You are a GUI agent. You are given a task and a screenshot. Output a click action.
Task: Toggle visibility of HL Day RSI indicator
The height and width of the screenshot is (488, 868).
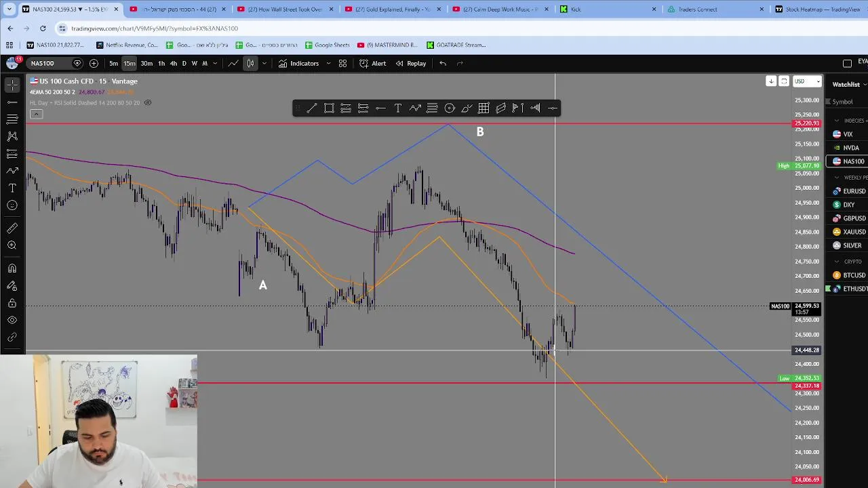pyautogui.click(x=148, y=103)
